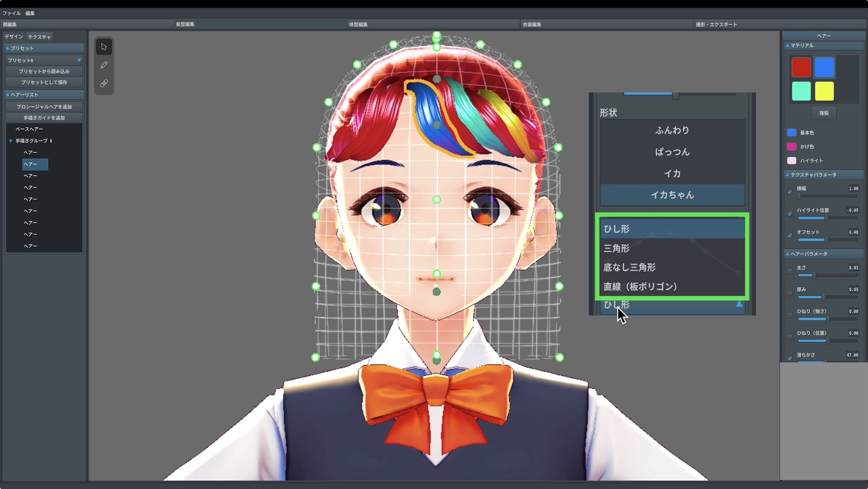The image size is (868, 489).
Task: Toggle the 横幅 checkbox
Action: click(x=789, y=192)
